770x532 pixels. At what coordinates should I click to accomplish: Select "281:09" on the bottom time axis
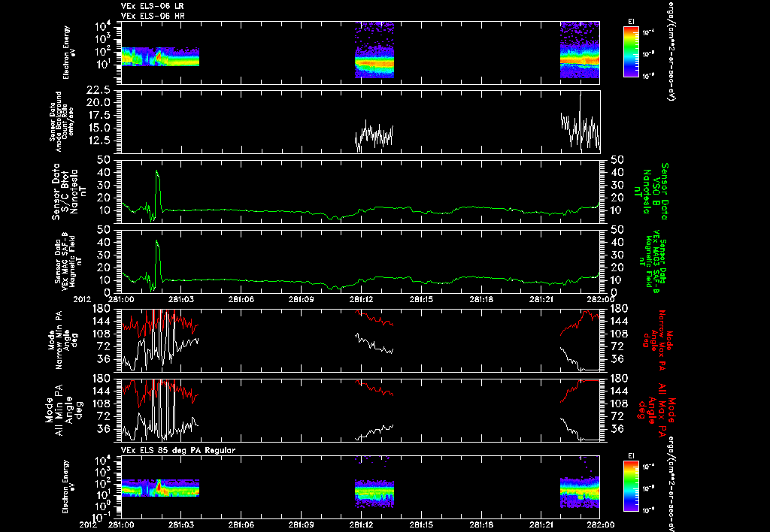tap(301, 524)
